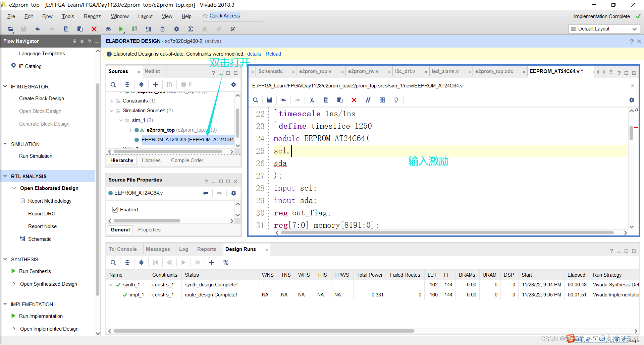
Task: Search in the Design Runs panel
Action: click(113, 263)
